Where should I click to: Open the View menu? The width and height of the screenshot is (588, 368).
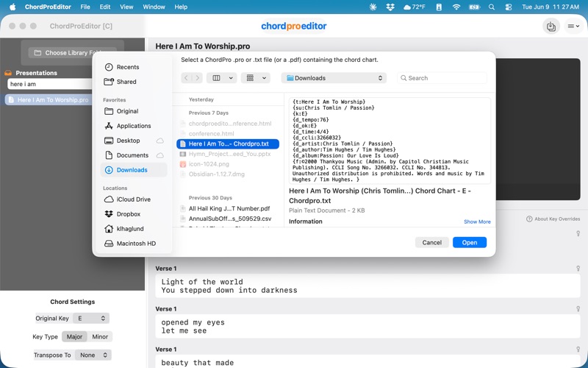[126, 7]
